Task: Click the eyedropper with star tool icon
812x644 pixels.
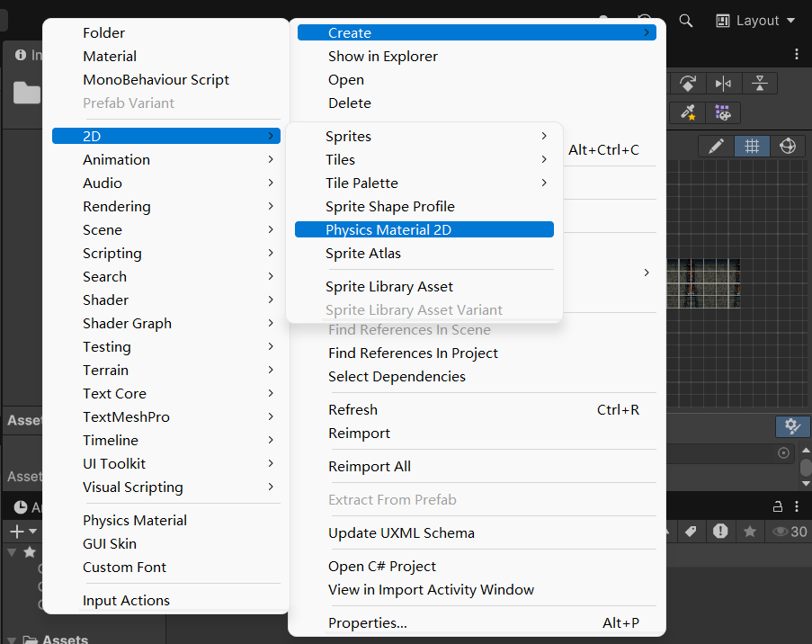Action: coord(688,112)
